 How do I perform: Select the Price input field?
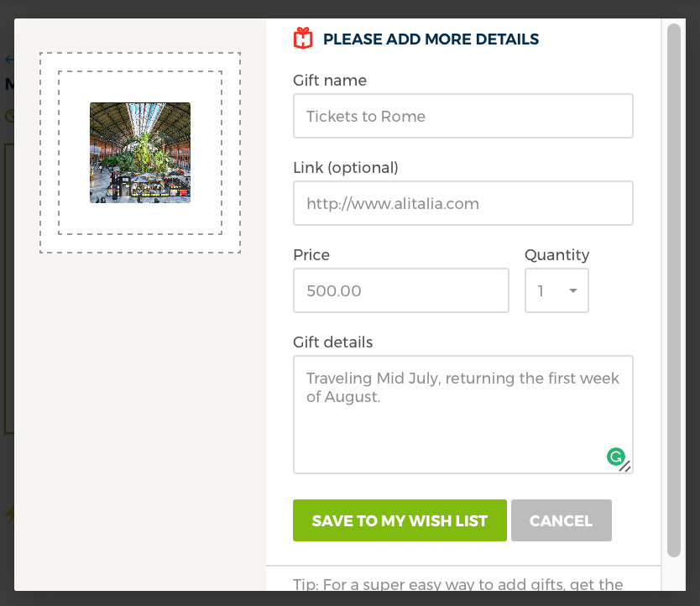tap(400, 290)
